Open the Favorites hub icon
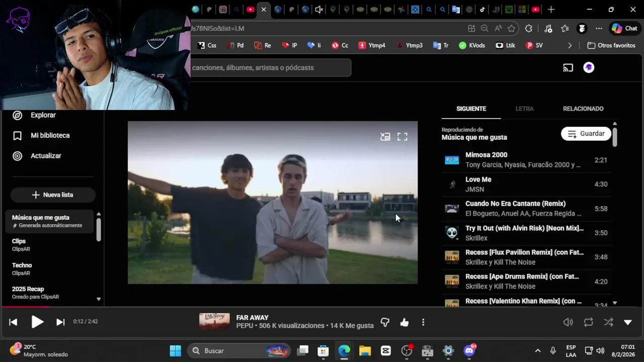 (x=565, y=29)
